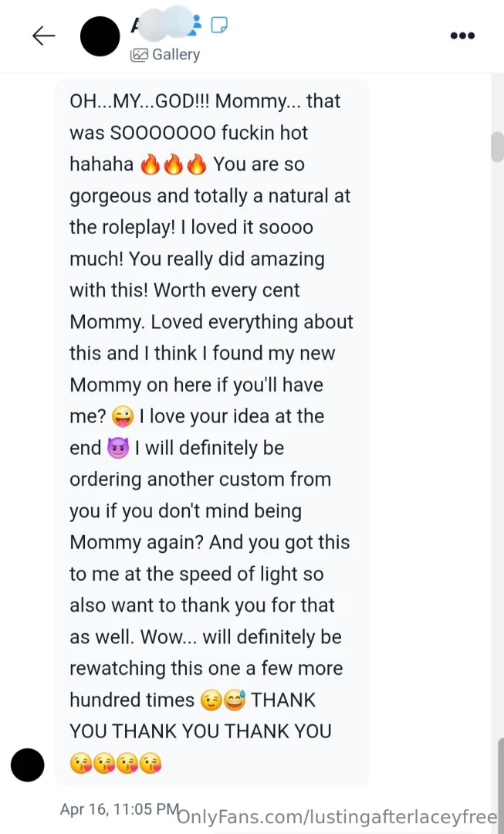Click the OnlyFans.com watermark text
This screenshot has width=504, height=834.
tap(337, 818)
